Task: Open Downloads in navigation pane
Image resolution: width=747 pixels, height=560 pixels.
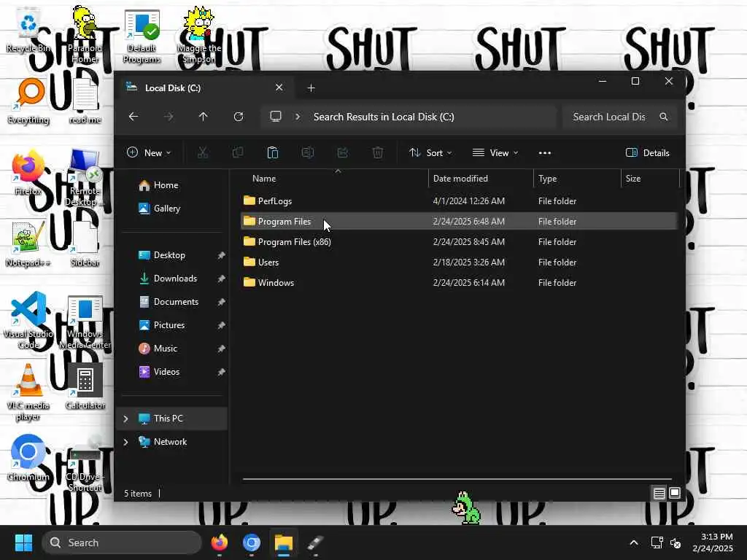Action: point(171,279)
